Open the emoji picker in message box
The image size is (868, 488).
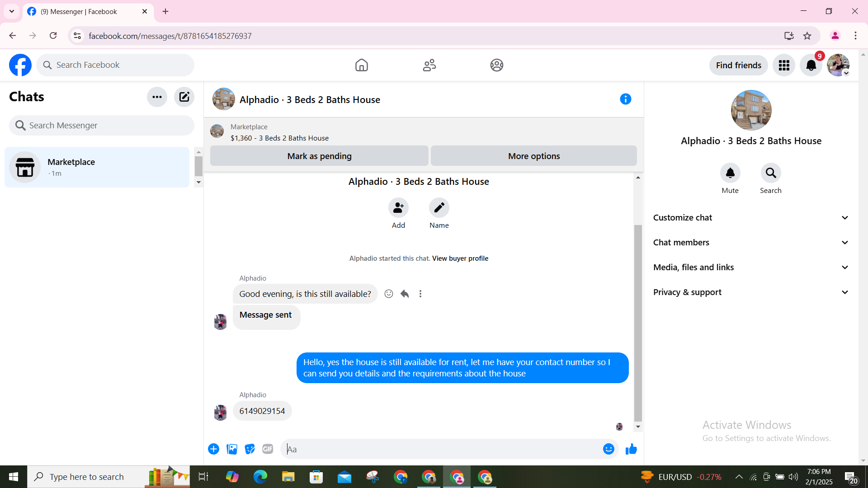608,449
